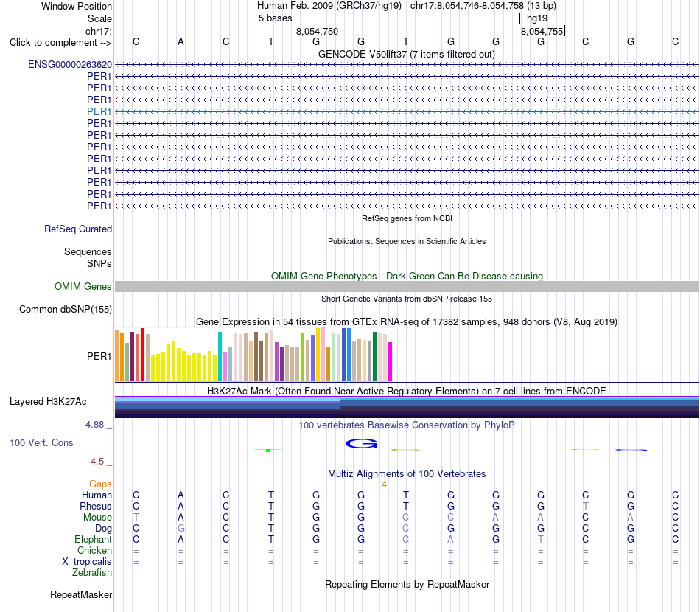Click the 8,054,755 ruler position

542,31
